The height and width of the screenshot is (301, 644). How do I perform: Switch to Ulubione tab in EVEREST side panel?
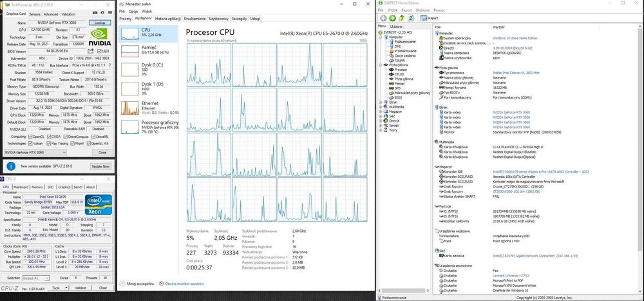(396, 26)
